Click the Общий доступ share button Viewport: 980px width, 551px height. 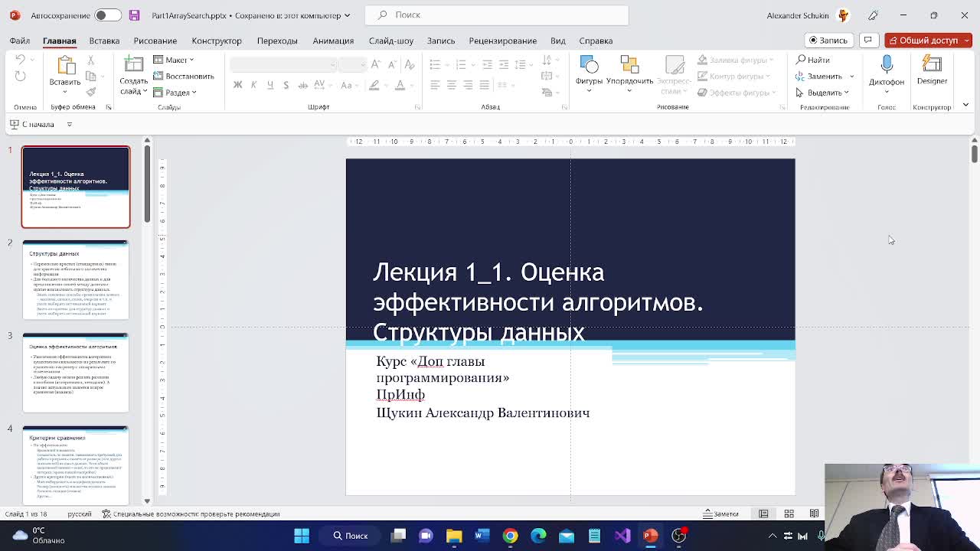click(928, 41)
